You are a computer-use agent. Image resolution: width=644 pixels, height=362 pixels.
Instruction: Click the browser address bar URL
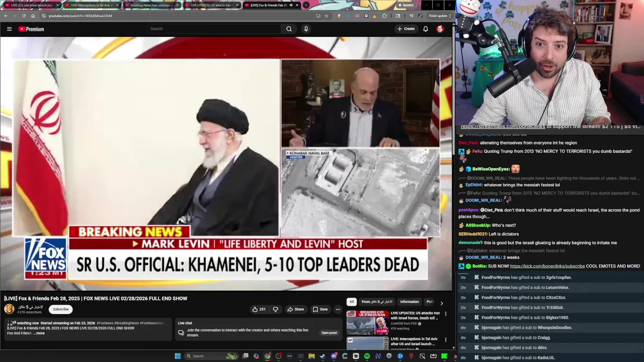80,16
